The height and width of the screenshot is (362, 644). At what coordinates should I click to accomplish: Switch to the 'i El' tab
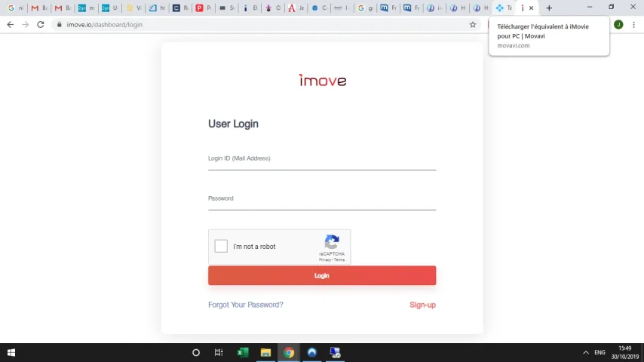click(x=250, y=8)
